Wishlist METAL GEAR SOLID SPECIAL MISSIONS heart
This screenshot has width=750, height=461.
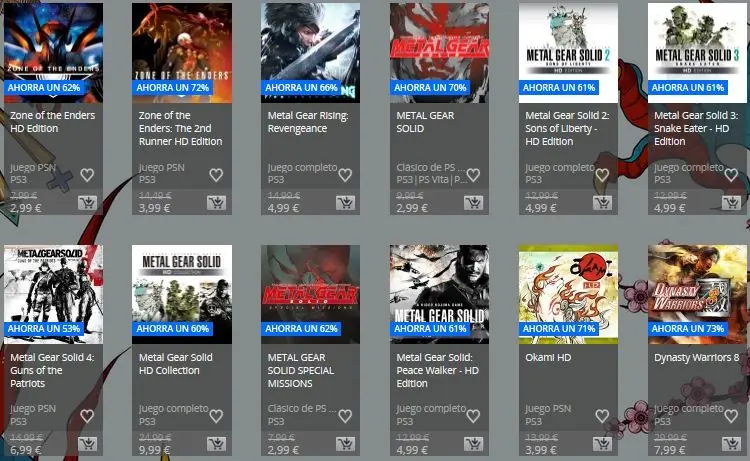[345, 416]
